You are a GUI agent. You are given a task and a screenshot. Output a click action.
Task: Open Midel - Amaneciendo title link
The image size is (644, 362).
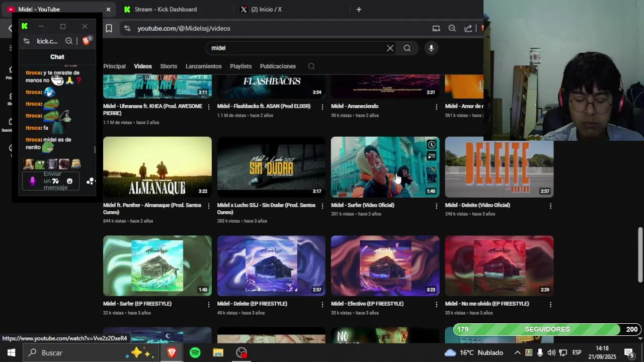pos(355,106)
